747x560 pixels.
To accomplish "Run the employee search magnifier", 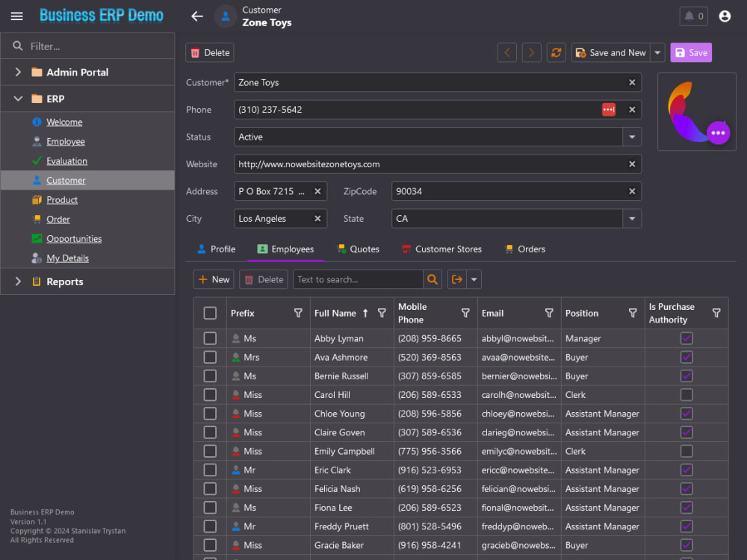I will 432,279.
